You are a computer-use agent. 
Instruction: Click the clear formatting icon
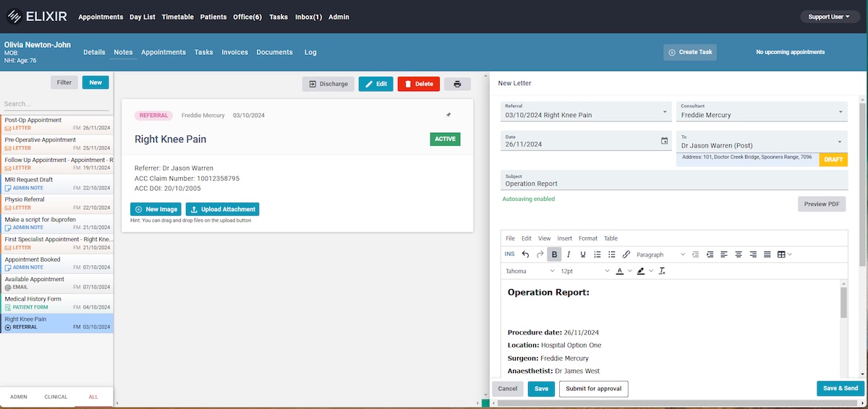pos(662,271)
